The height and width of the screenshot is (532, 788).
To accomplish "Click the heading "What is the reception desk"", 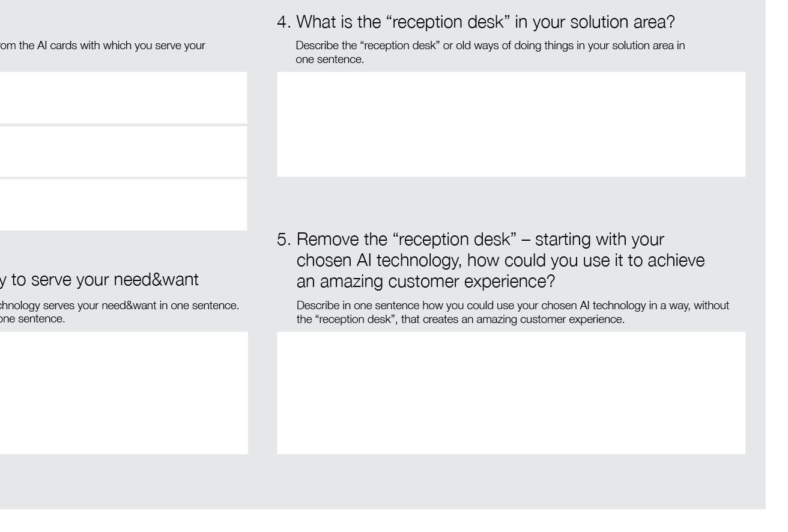I will coord(486,22).
